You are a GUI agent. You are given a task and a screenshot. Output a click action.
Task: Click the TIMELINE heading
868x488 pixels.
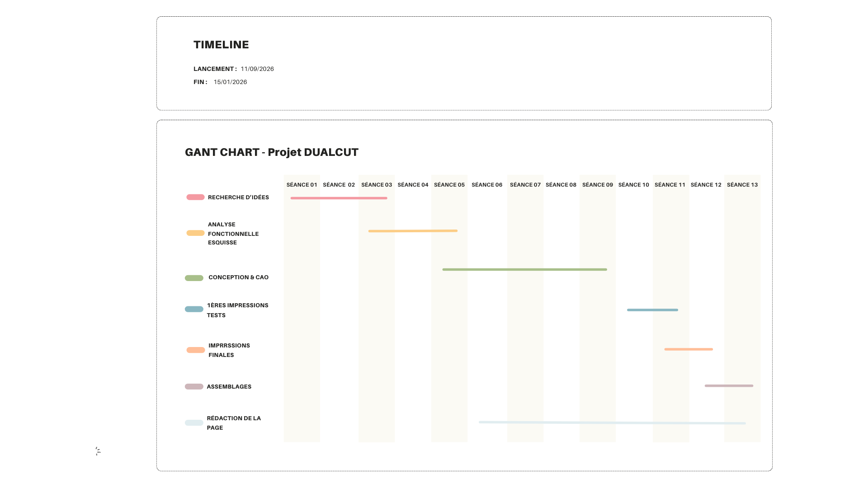pos(221,45)
